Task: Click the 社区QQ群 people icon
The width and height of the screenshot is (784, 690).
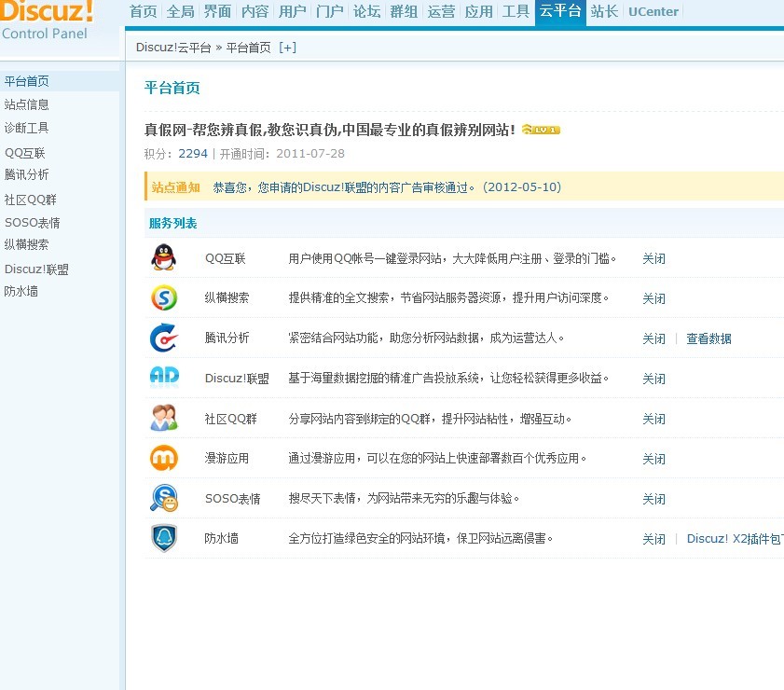Action: coord(164,418)
